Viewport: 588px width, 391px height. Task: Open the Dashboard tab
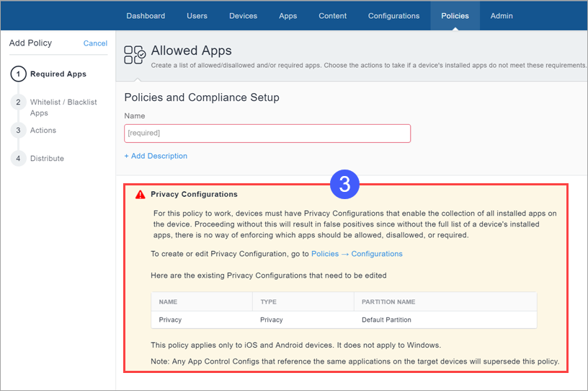click(x=146, y=16)
